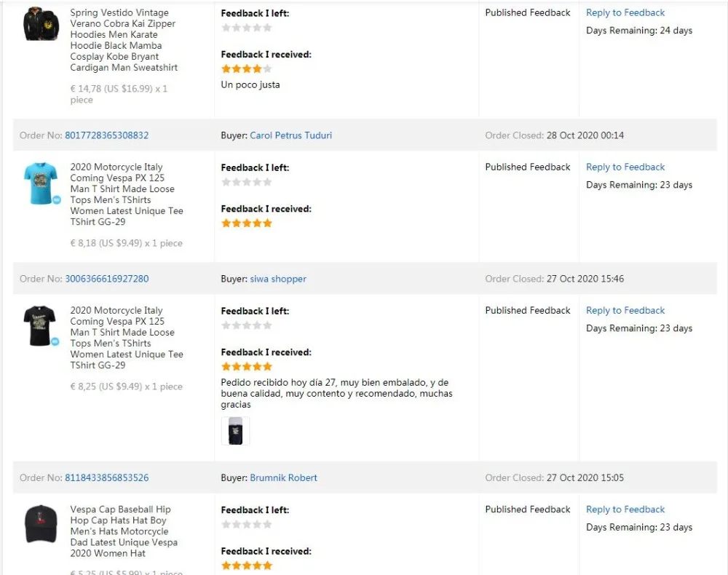Click the blue badge icon beside blue T-shirt
Viewport: 728px width, 575px height.
pyautogui.click(x=57, y=199)
